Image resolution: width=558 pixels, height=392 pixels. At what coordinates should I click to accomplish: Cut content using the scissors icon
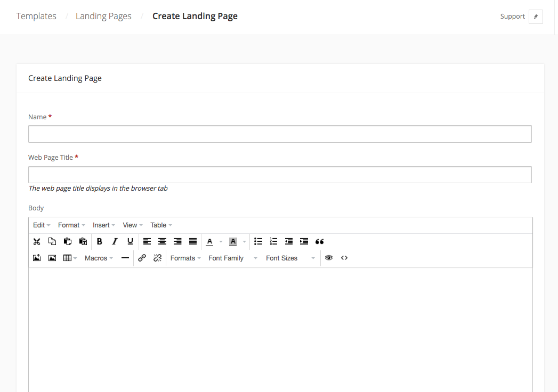(x=36, y=241)
